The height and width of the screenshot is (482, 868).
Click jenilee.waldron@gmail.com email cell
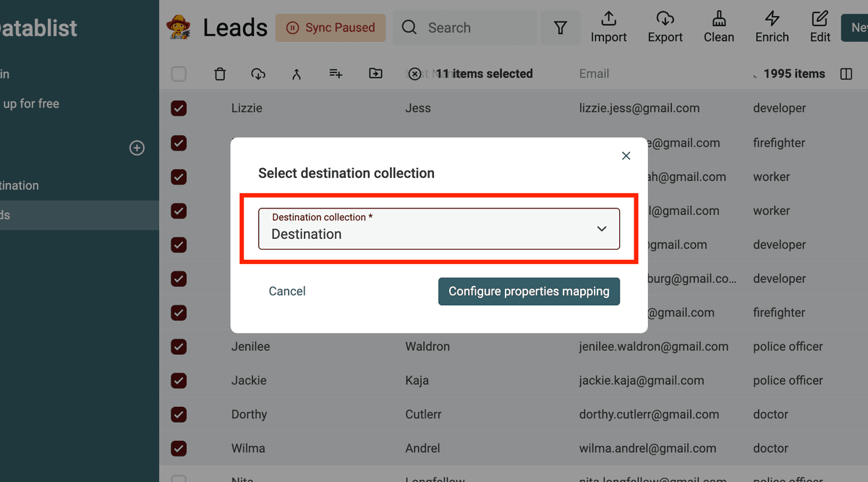click(654, 347)
